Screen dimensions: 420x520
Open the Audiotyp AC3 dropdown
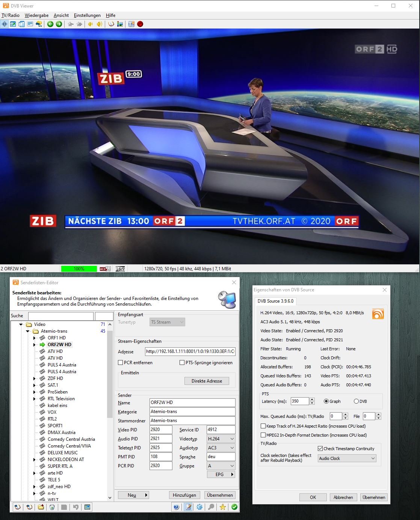221,448
